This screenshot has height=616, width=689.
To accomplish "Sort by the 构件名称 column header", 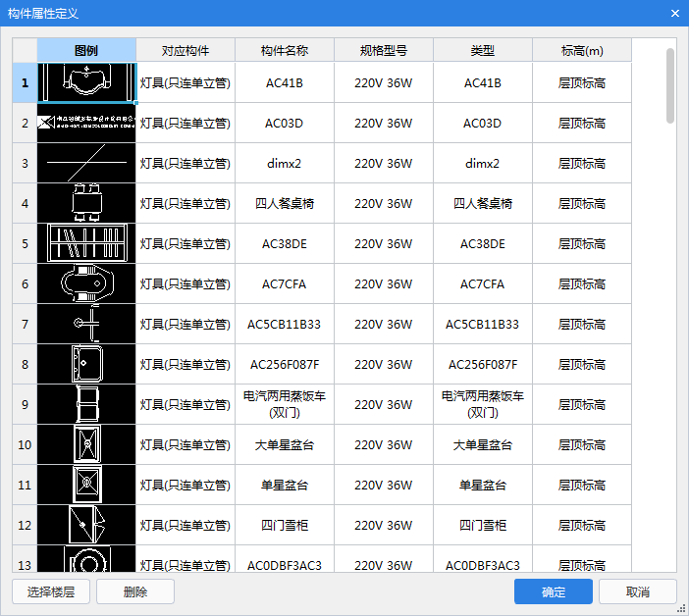I will tap(285, 50).
